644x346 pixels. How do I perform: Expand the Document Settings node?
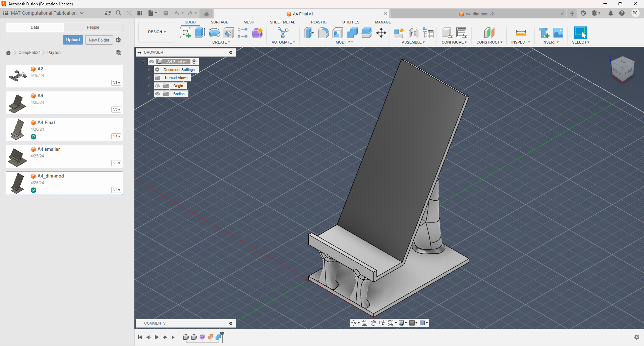pyautogui.click(x=149, y=70)
